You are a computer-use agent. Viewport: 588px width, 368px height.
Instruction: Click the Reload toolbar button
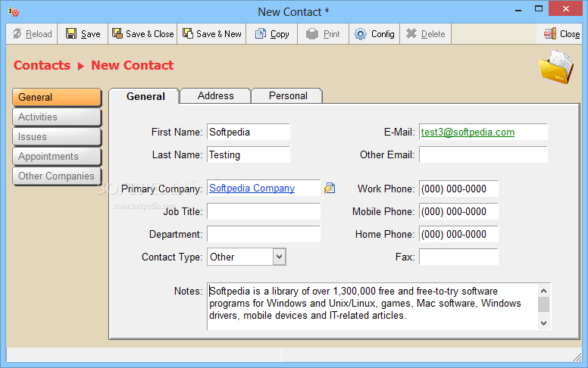point(33,34)
